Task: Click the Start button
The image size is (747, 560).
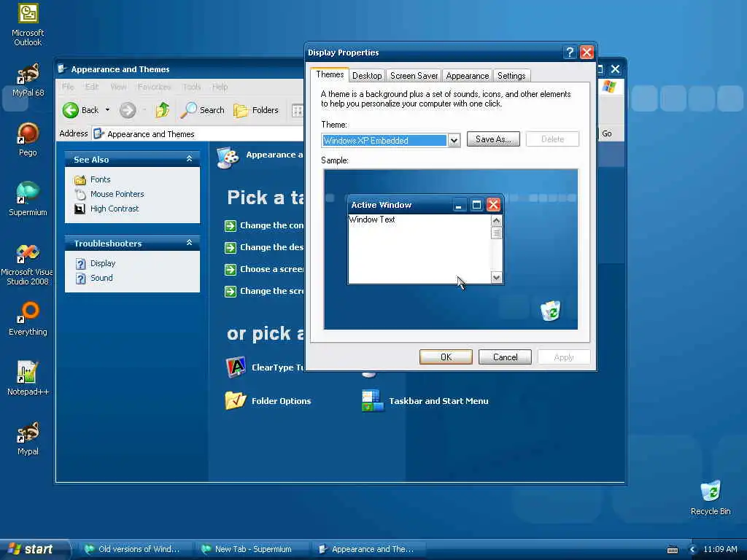Action: coord(35,549)
